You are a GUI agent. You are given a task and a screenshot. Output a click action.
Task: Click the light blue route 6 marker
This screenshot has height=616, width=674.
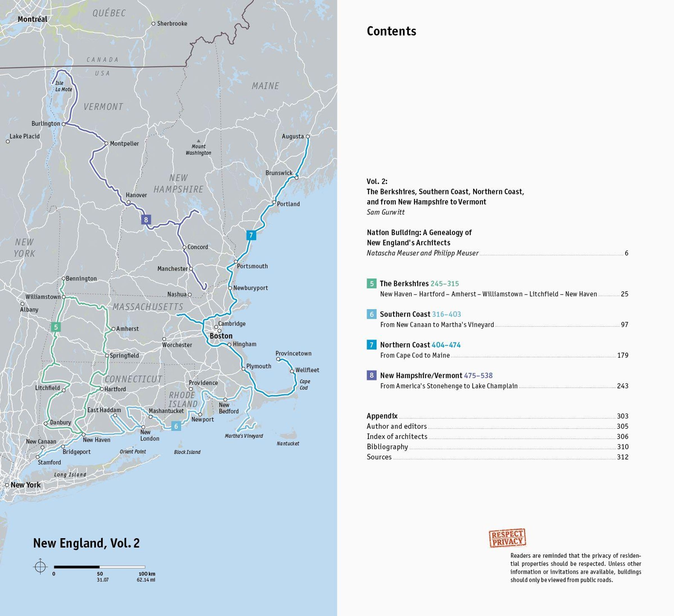176,426
